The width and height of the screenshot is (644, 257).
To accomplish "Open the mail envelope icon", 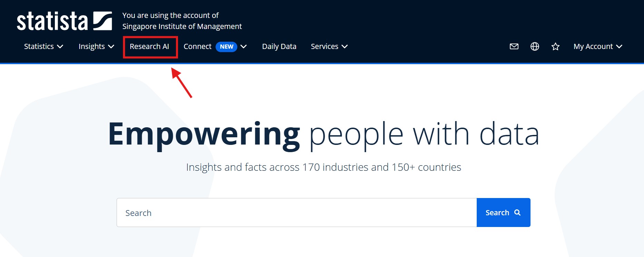I will pyautogui.click(x=514, y=46).
